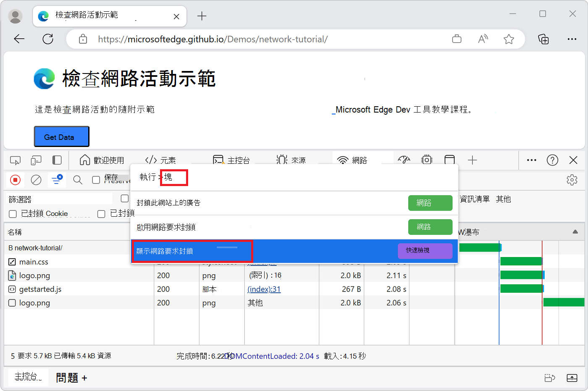Toggle the 已封鎖 Cookie checkbox
The width and height of the screenshot is (588, 391).
13,214
